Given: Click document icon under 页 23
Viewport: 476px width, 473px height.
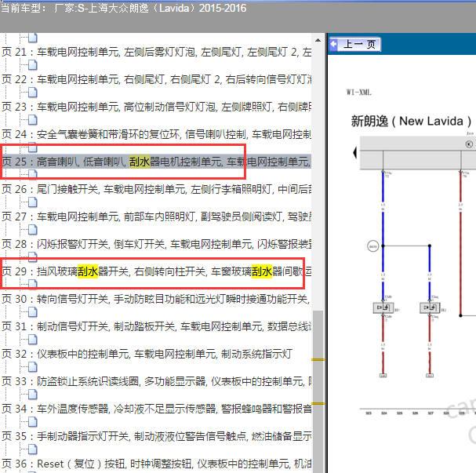Looking at the screenshot, I should coord(32,120).
